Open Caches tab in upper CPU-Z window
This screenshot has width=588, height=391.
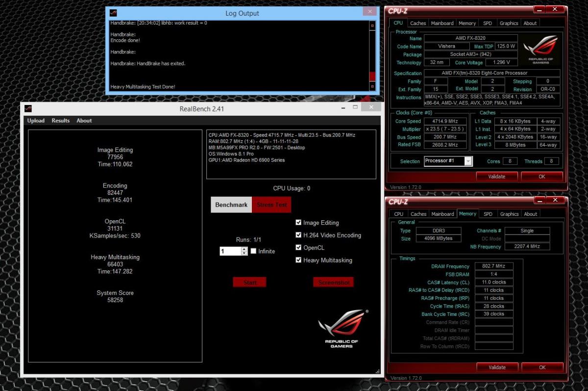[x=418, y=23]
